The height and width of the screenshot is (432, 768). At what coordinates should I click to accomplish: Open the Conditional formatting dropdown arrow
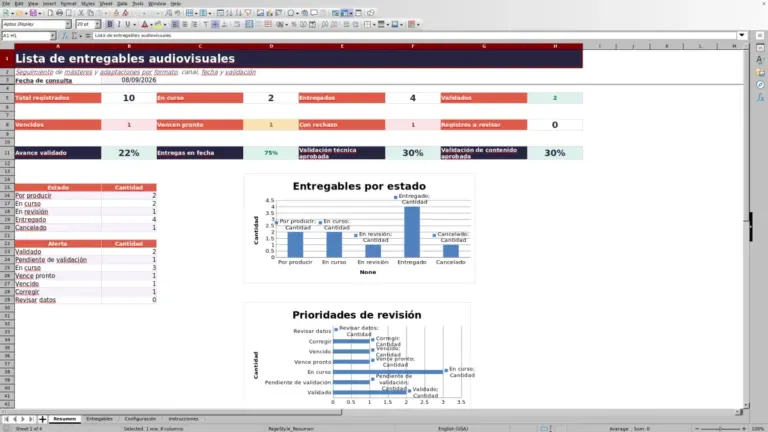418,24
